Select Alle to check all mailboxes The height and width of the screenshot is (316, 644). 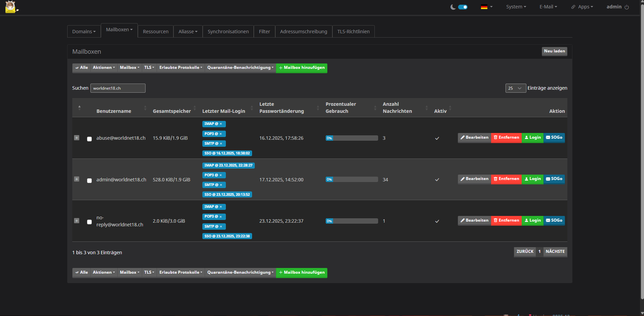click(x=81, y=67)
